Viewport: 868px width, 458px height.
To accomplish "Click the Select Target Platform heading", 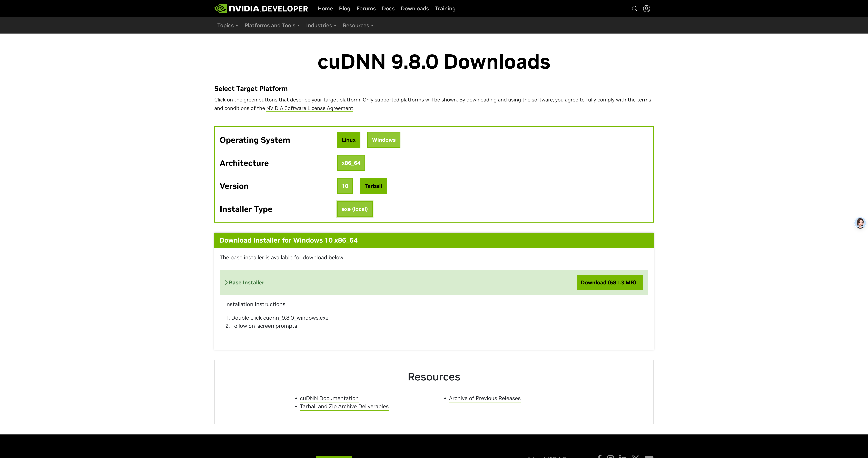I will click(251, 89).
